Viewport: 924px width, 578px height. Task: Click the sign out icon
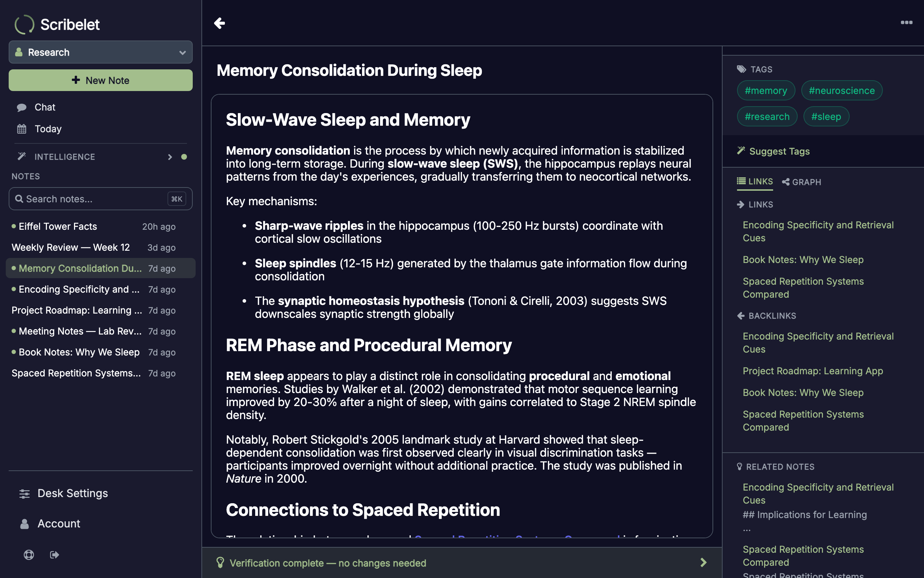click(55, 555)
